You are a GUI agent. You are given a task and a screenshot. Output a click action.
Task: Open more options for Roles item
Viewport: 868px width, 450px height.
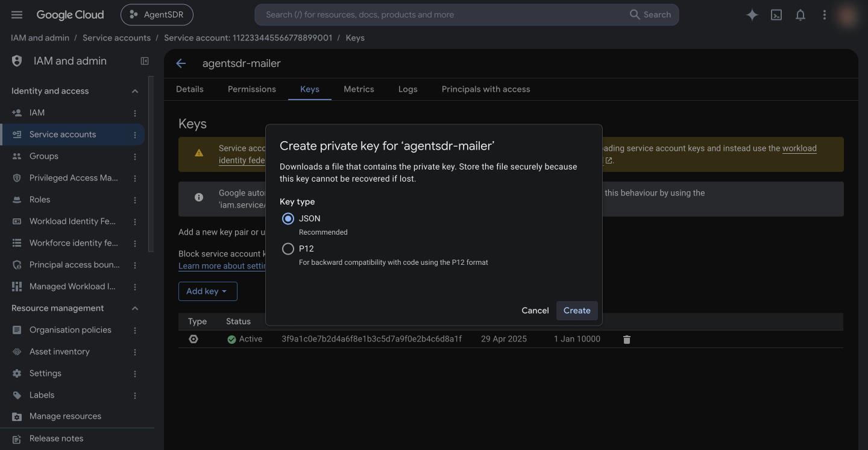pyautogui.click(x=135, y=200)
